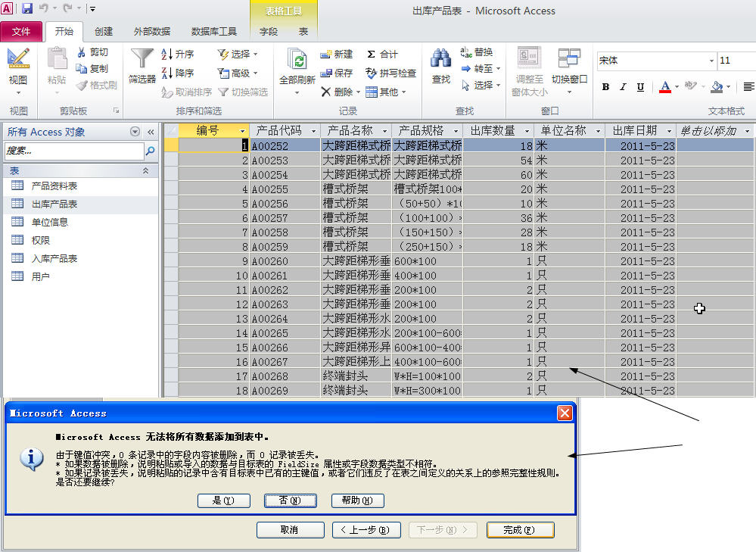Screen dimensions: 756x552
Task: Sort descending with 降序
Action: 177,73
